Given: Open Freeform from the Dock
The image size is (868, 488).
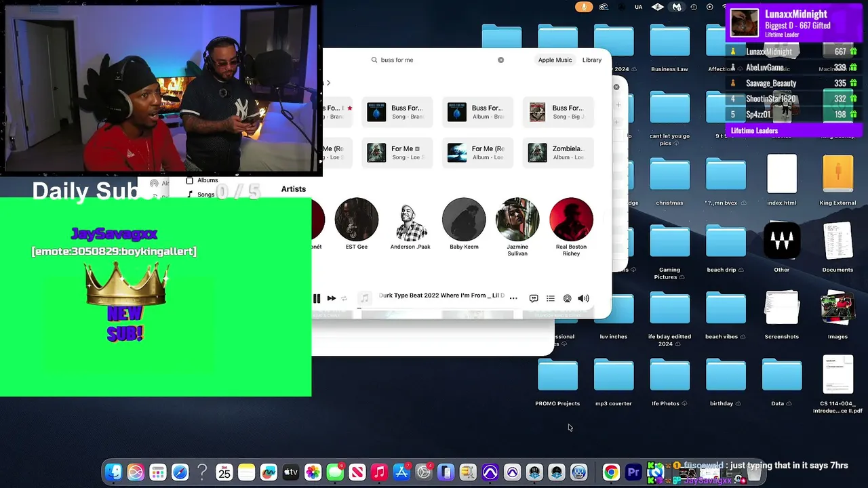Looking at the screenshot, I should click(x=269, y=472).
